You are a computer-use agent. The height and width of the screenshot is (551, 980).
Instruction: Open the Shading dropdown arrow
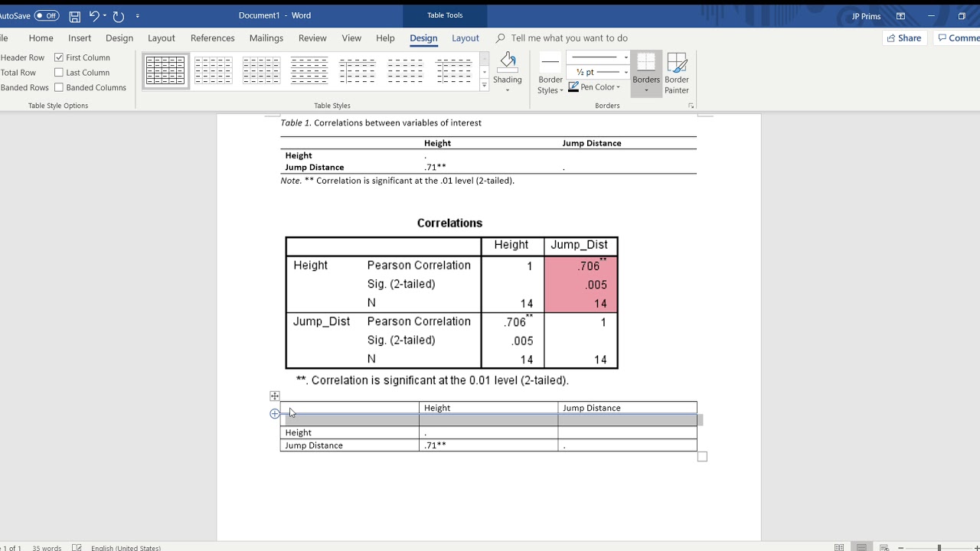(x=507, y=90)
